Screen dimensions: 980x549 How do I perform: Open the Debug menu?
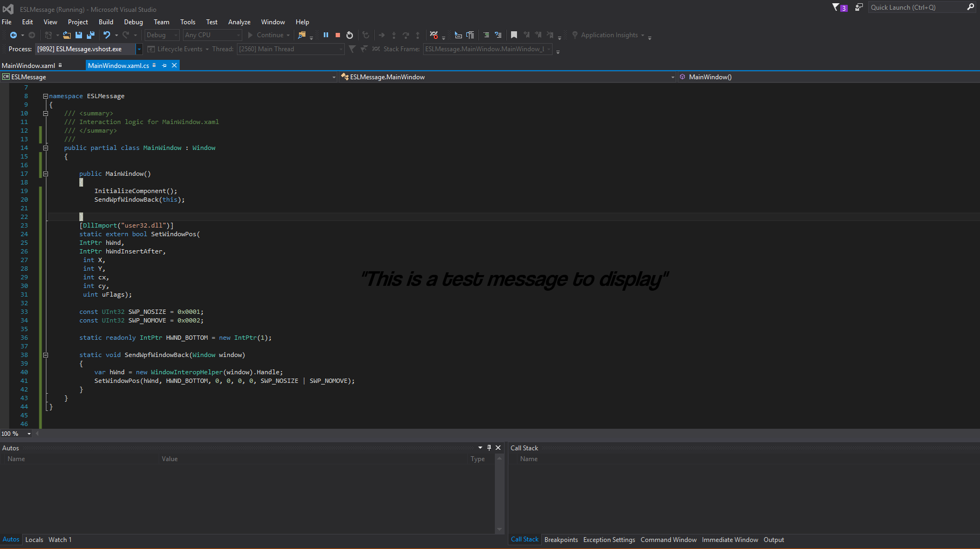pos(133,22)
